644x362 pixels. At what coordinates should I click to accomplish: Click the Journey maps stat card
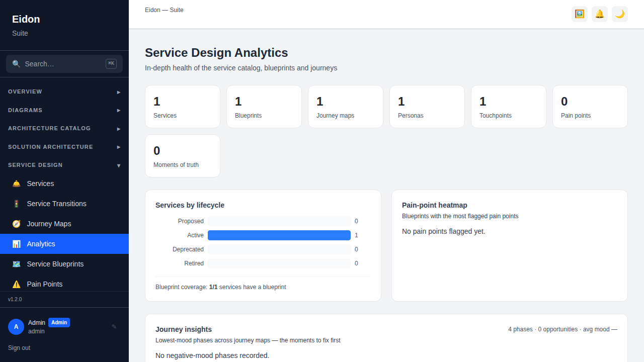pos(346,107)
